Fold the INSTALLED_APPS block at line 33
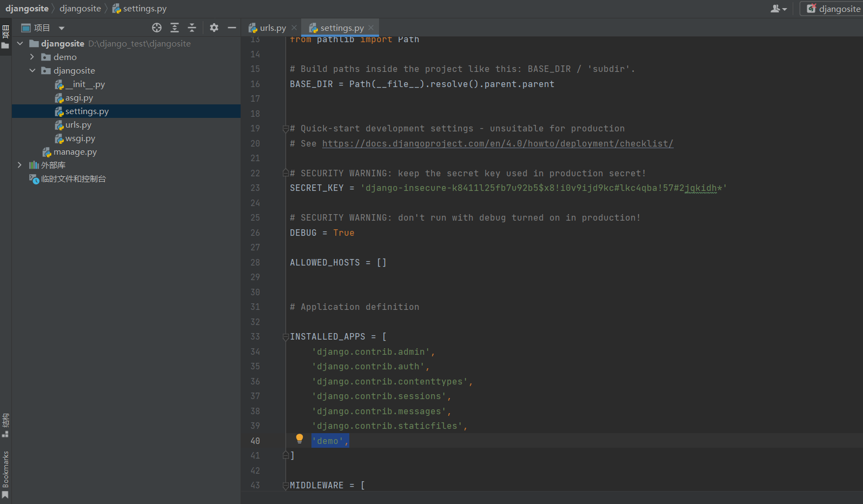863x504 pixels. point(286,337)
